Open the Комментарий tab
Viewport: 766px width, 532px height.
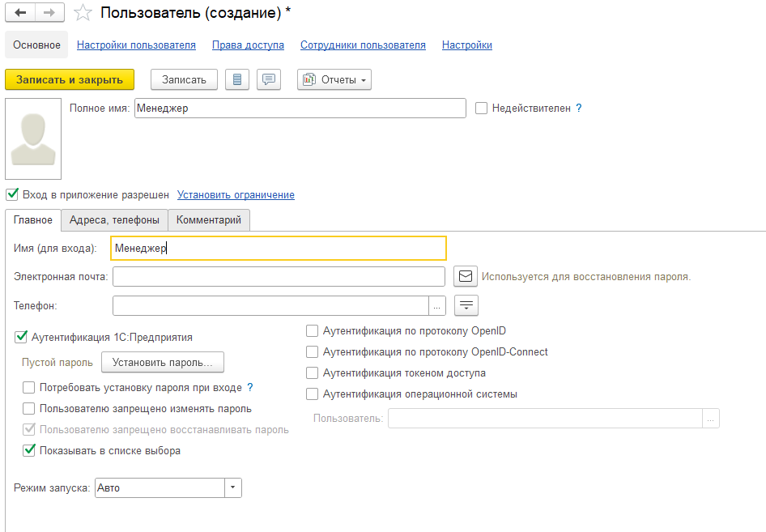tap(209, 219)
